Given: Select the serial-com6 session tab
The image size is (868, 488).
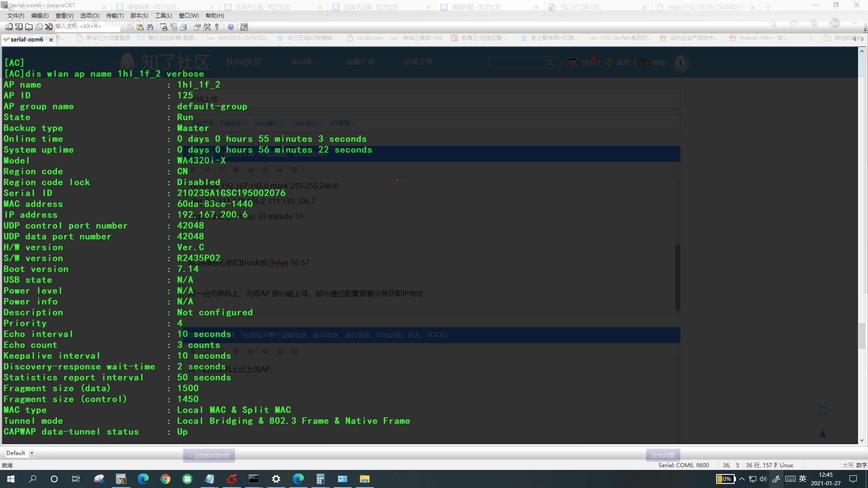Looking at the screenshot, I should tap(26, 40).
